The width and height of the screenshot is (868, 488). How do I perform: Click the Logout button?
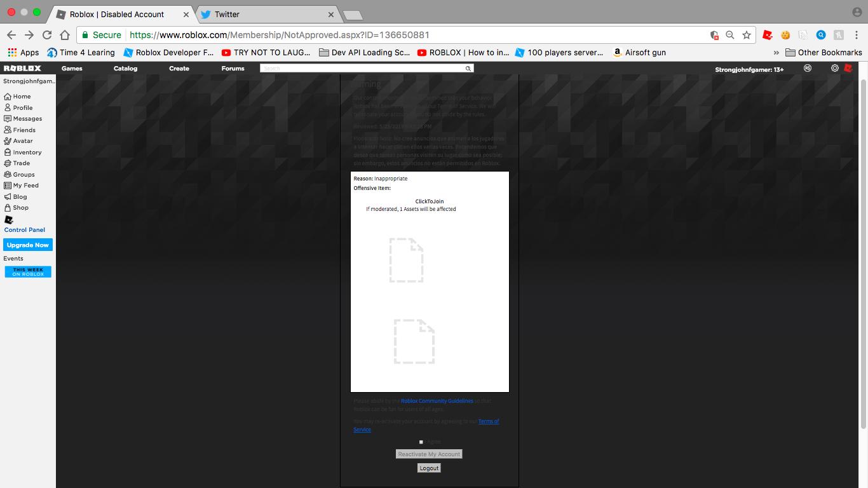point(429,468)
